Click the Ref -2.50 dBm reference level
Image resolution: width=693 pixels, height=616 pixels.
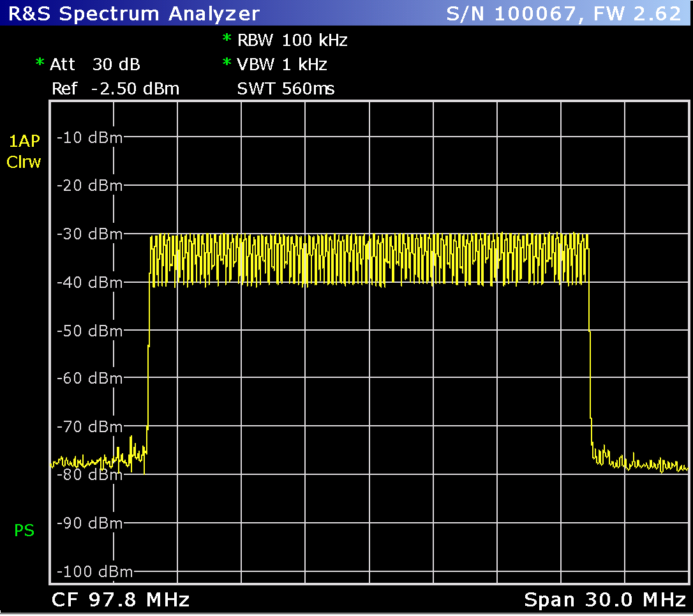(115, 89)
